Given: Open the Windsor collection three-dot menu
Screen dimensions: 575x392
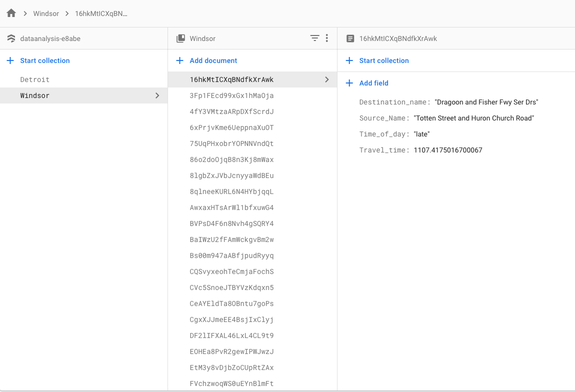Looking at the screenshot, I should click(327, 38).
